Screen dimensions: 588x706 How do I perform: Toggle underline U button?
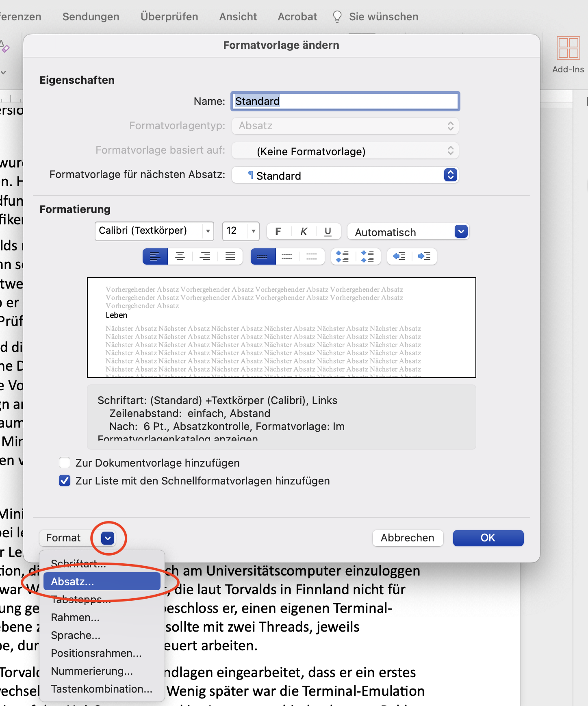point(328,231)
